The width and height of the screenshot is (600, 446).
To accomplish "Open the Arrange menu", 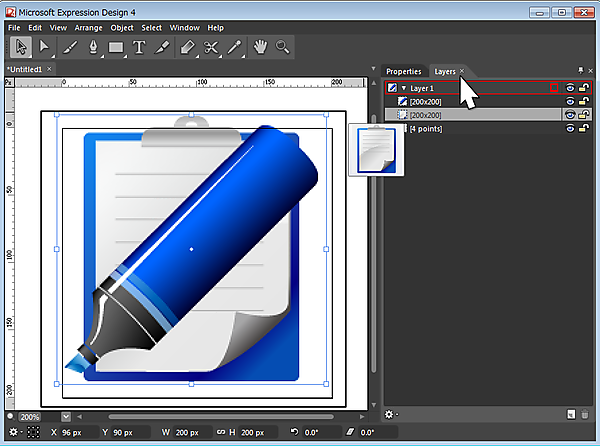I will tap(88, 27).
